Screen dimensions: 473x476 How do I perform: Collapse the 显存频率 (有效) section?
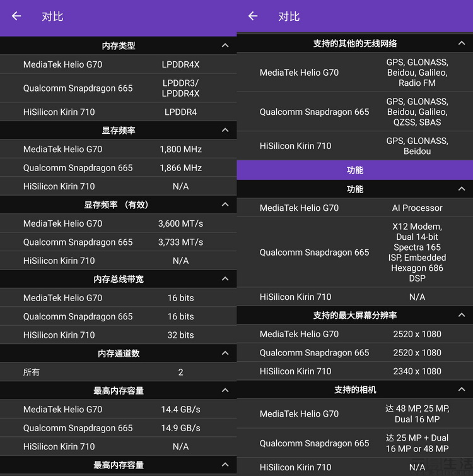click(x=225, y=205)
